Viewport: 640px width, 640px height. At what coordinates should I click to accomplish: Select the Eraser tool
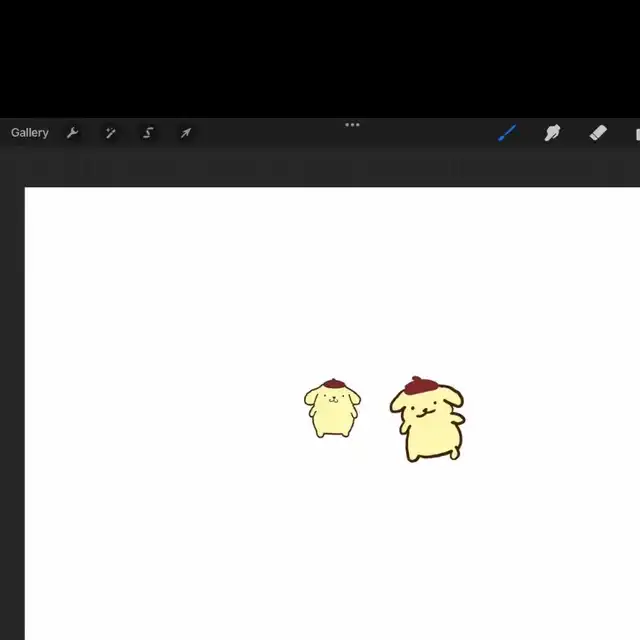[597, 132]
